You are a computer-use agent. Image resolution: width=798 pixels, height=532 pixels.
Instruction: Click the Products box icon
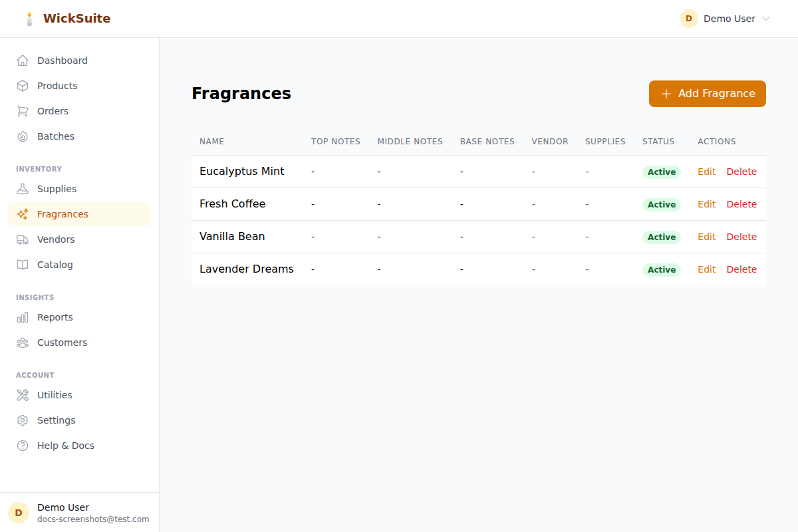click(23, 86)
